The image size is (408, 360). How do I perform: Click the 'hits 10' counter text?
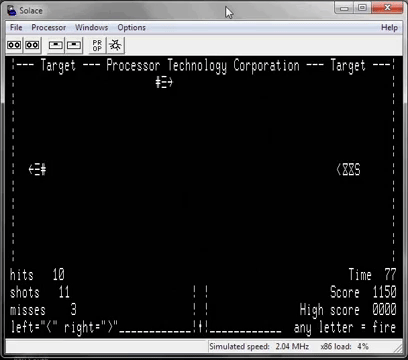37,275
